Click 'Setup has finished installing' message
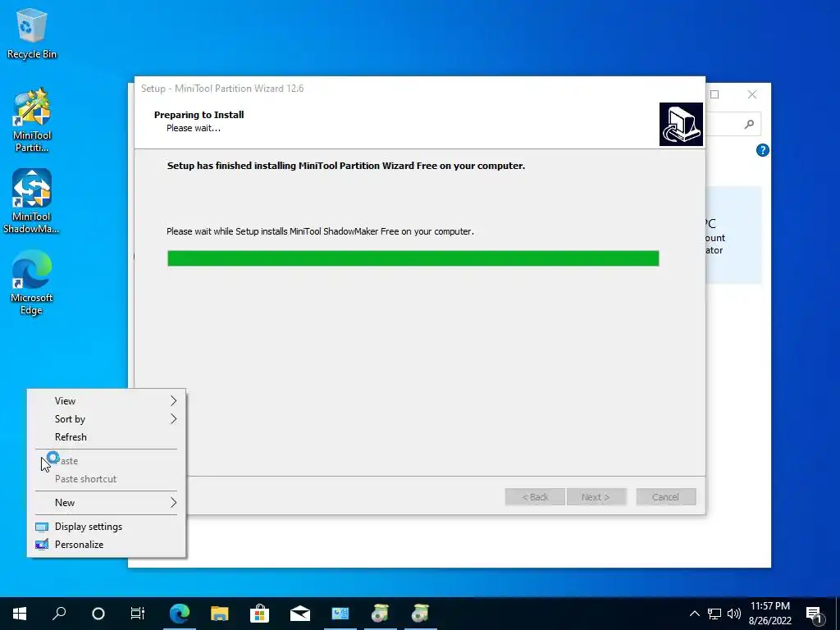 [x=346, y=166]
